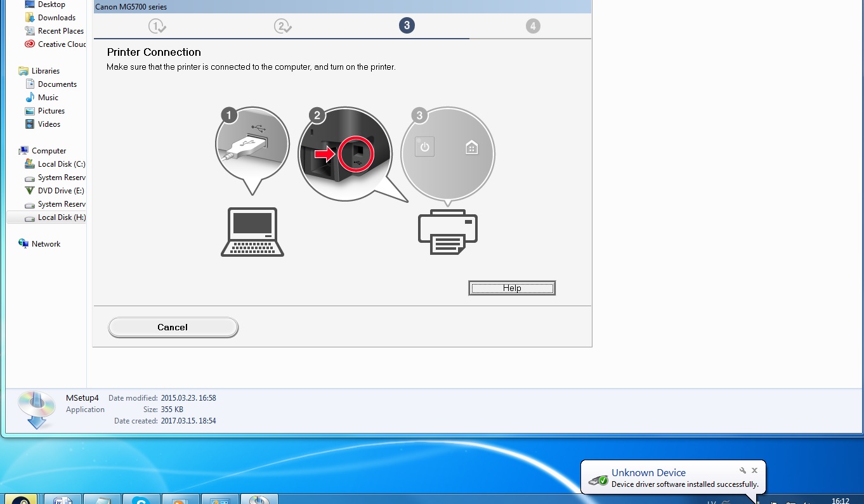Open Microsoft Word from the taskbar
This screenshot has width=864, height=504.
63,500
